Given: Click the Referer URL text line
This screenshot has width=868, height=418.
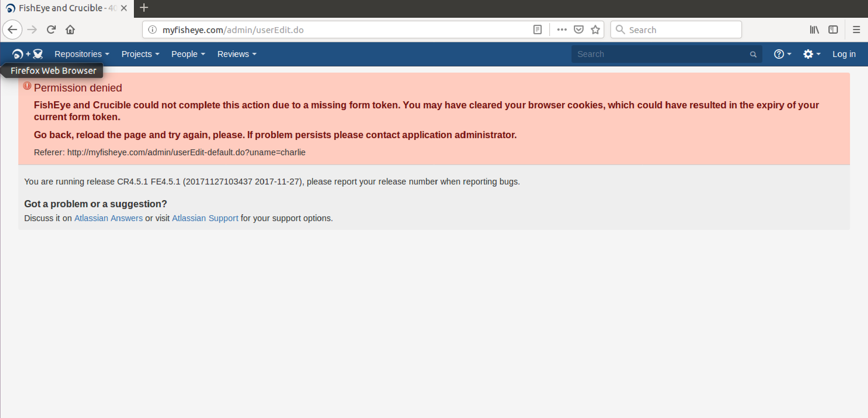Looking at the screenshot, I should [x=169, y=152].
